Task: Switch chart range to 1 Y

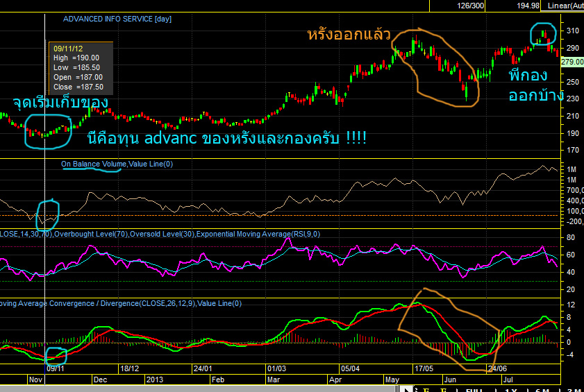Action: point(510,390)
